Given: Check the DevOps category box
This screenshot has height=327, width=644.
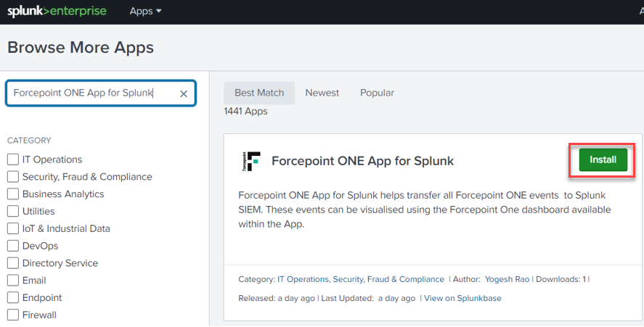Looking at the screenshot, I should [x=13, y=246].
